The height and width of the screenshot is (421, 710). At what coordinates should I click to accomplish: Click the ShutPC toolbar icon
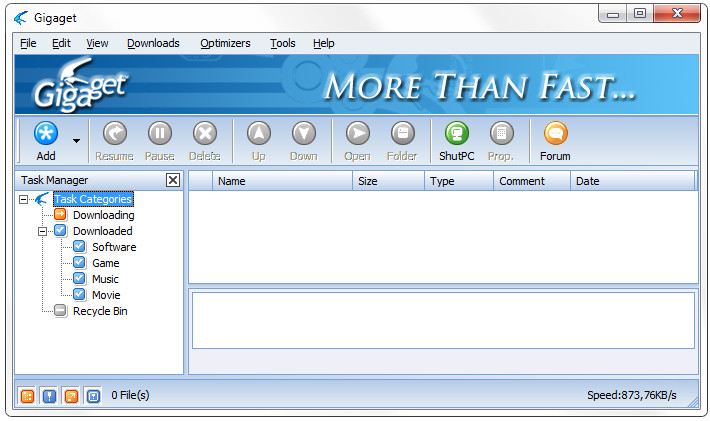pyautogui.click(x=456, y=134)
